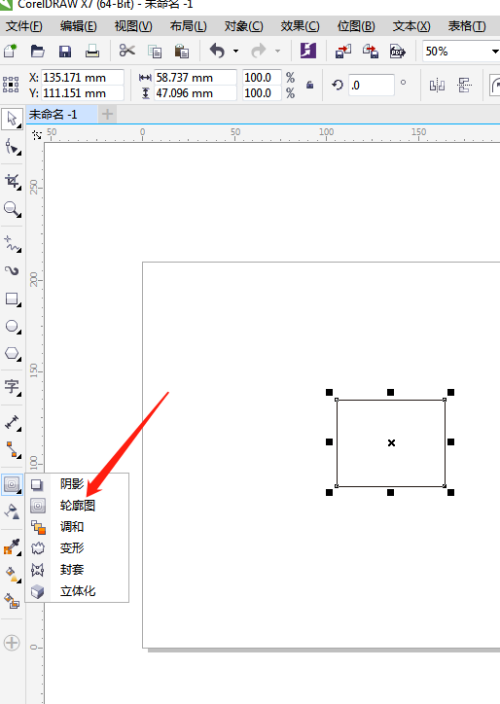Select the Color Eyedropper tool
Image resolution: width=500 pixels, height=704 pixels.
tap(12, 546)
